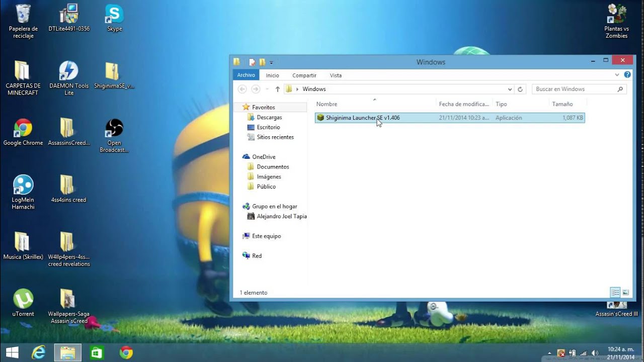Open W4llp4pers-4ss... creed revelations folder
644x362 pixels.
(x=69, y=250)
